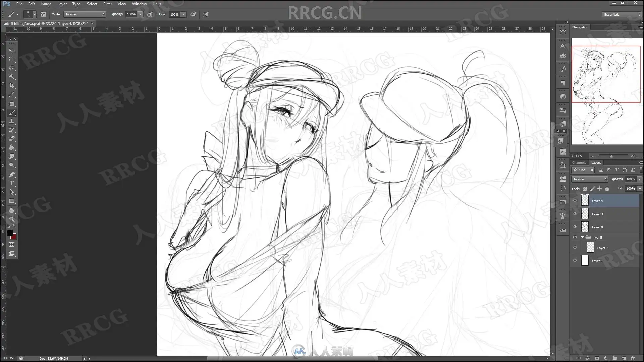
Task: Click the lock all layers icon
Action: 607,189
